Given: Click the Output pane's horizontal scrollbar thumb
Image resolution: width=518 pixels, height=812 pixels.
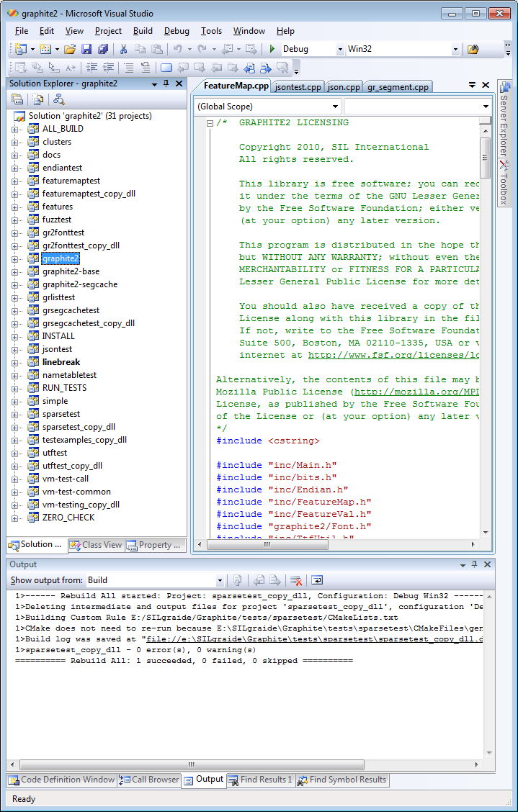Looking at the screenshot, I should click(x=192, y=765).
